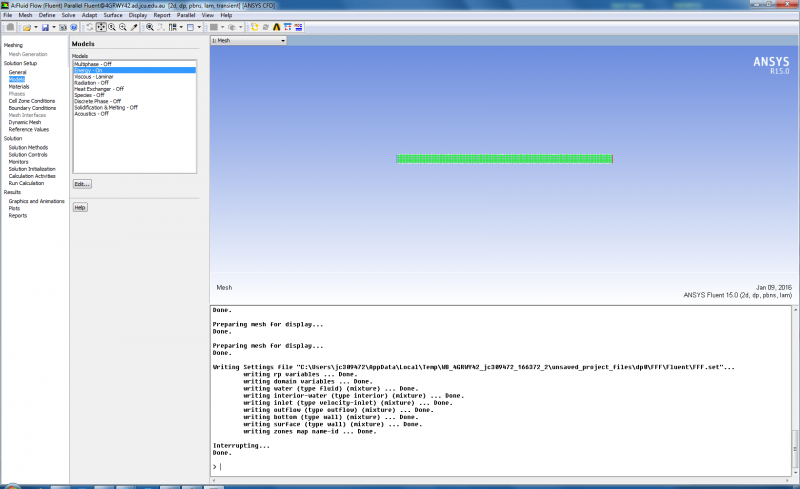Select Solution Controls in the tree
This screenshot has height=489, width=800.
click(28, 155)
